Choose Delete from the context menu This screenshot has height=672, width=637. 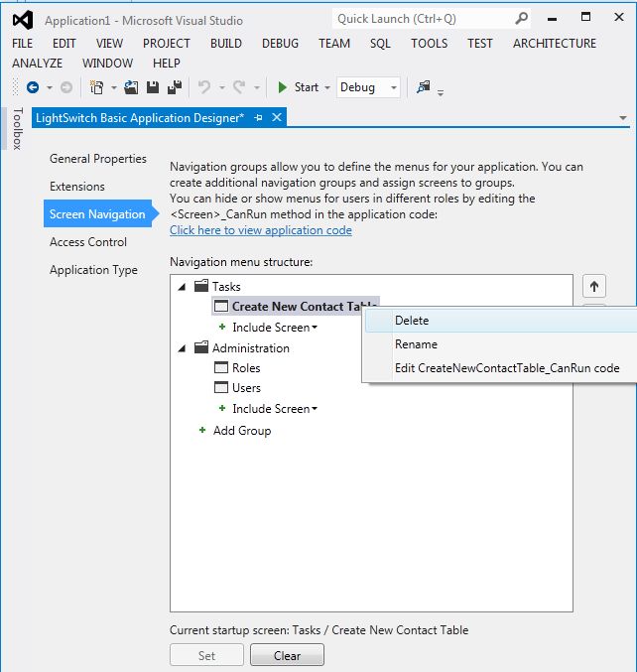tap(501, 321)
